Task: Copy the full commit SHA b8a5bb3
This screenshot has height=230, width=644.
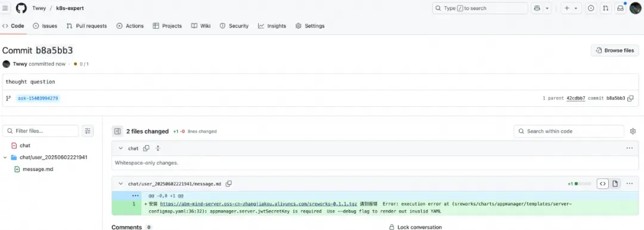Action: 630,99
